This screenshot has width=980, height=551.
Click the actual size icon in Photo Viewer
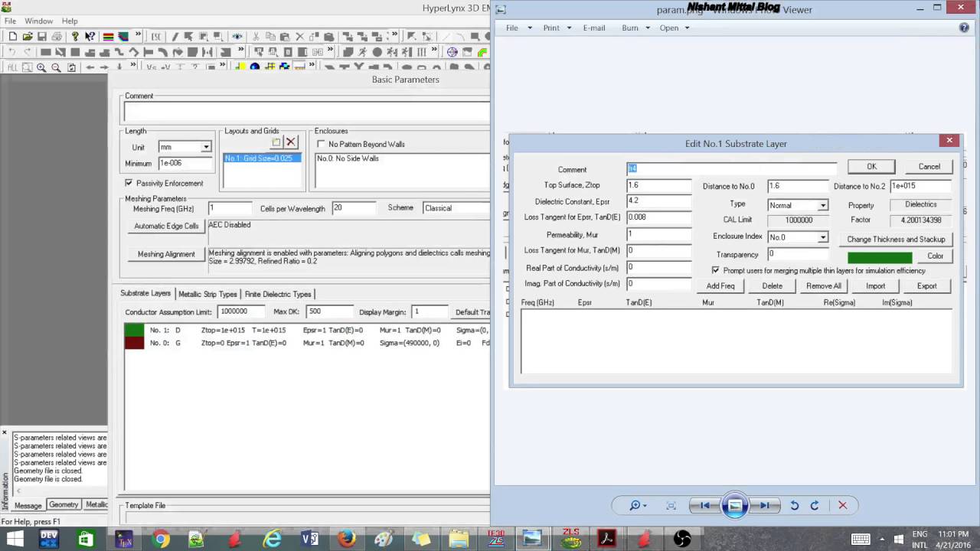coord(671,505)
